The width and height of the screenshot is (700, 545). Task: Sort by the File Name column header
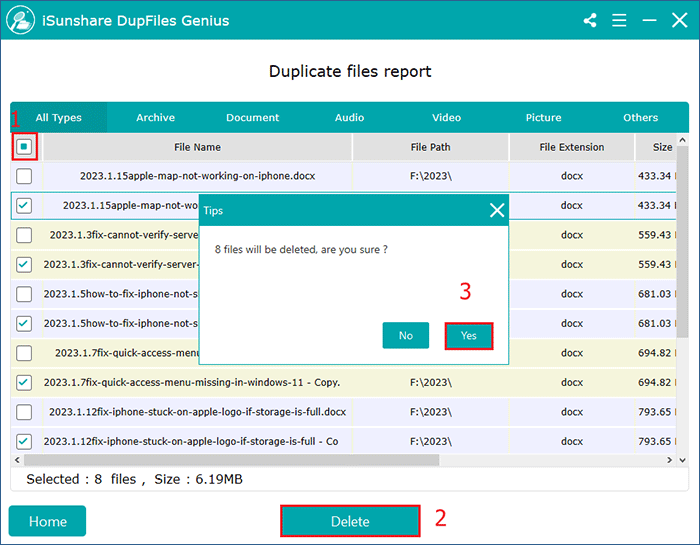coord(197,147)
